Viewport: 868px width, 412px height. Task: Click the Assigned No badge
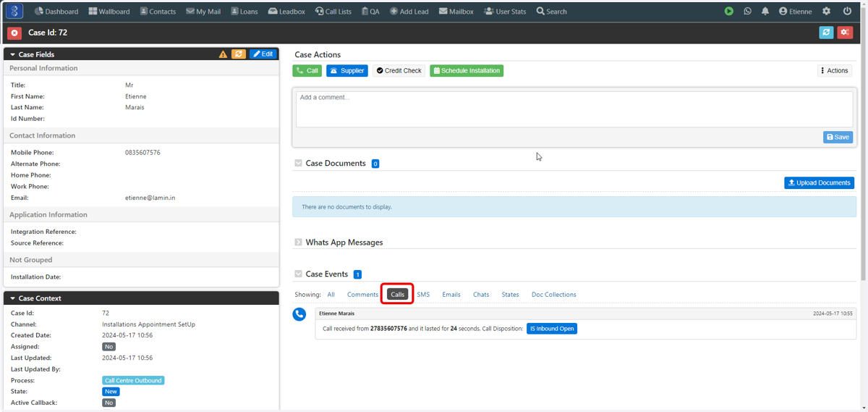pyautogui.click(x=109, y=347)
